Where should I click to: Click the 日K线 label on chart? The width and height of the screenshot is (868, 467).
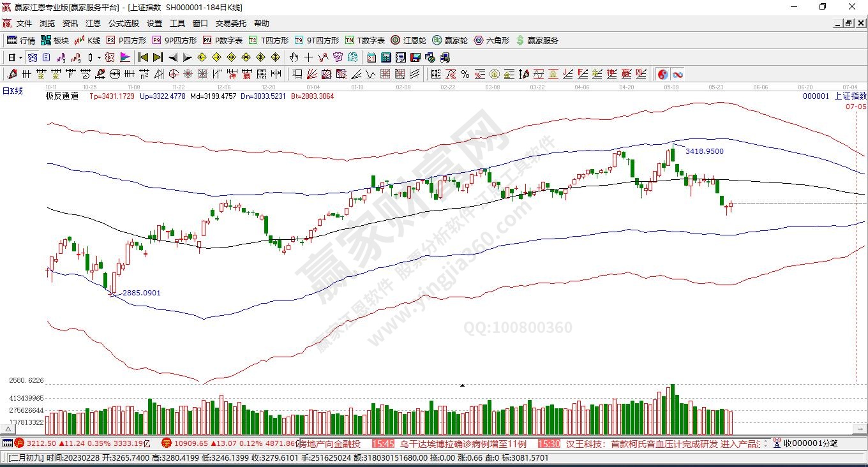click(x=13, y=91)
